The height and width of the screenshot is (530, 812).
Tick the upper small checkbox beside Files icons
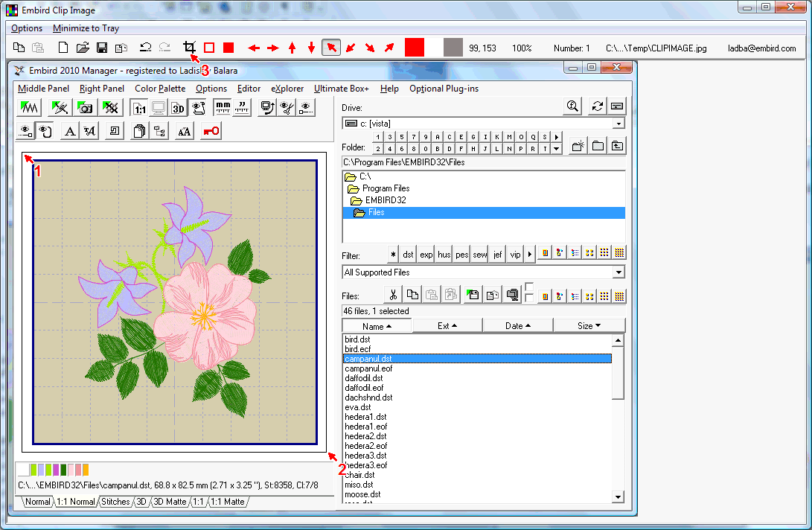tap(529, 287)
